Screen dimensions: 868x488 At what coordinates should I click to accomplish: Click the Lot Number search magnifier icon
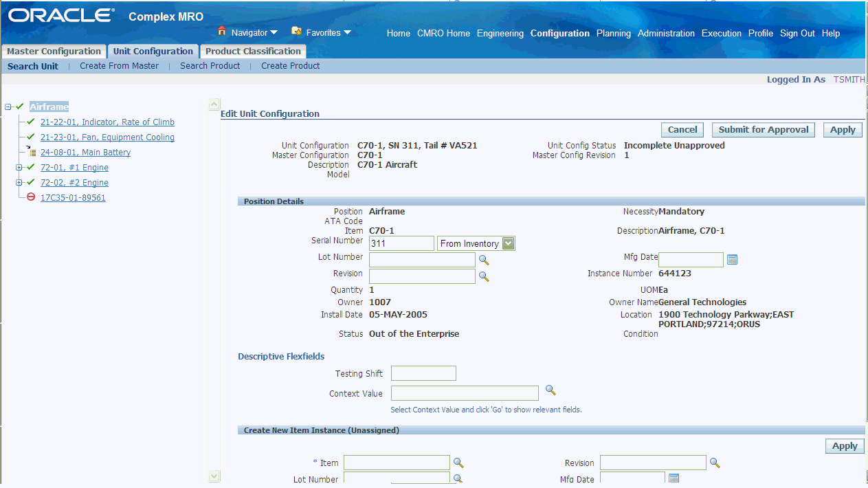click(x=484, y=260)
